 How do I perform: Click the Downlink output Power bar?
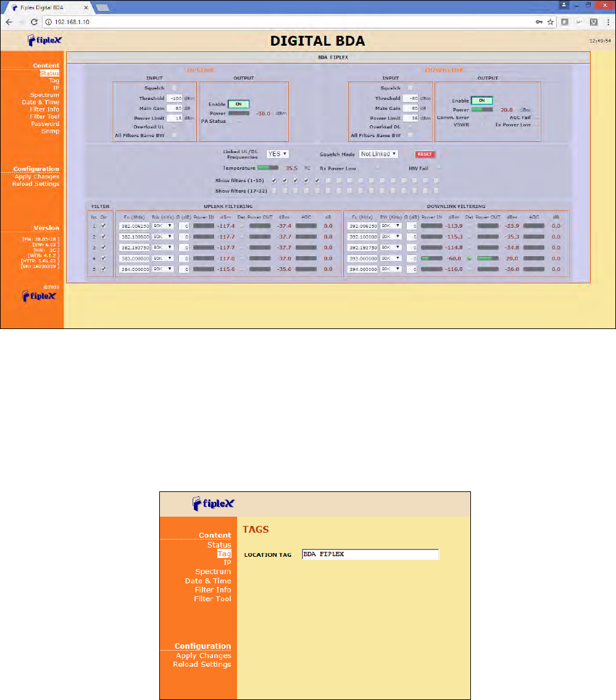point(482,109)
